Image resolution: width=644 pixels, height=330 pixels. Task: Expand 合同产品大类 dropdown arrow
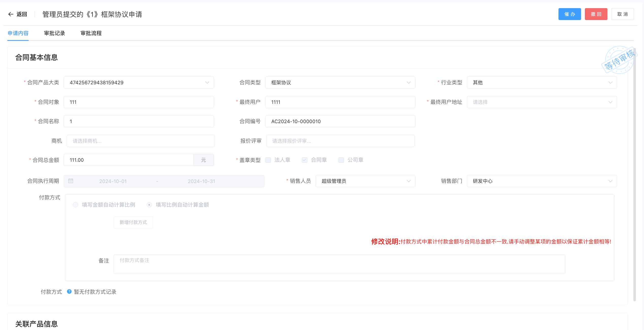207,82
